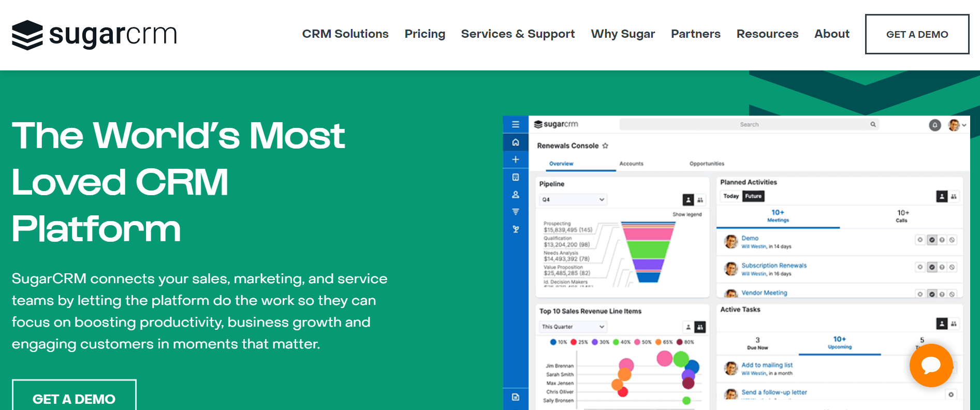Open the Pricing page

point(425,34)
